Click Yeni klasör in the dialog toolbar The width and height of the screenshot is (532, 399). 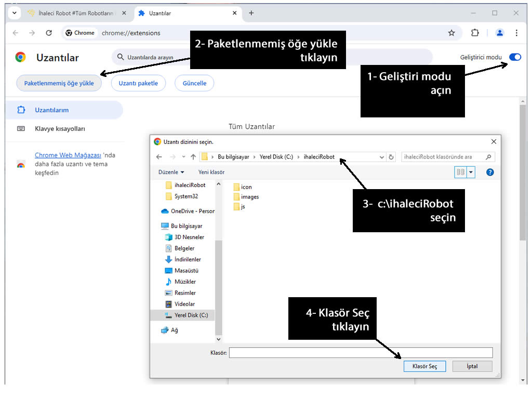click(x=211, y=172)
